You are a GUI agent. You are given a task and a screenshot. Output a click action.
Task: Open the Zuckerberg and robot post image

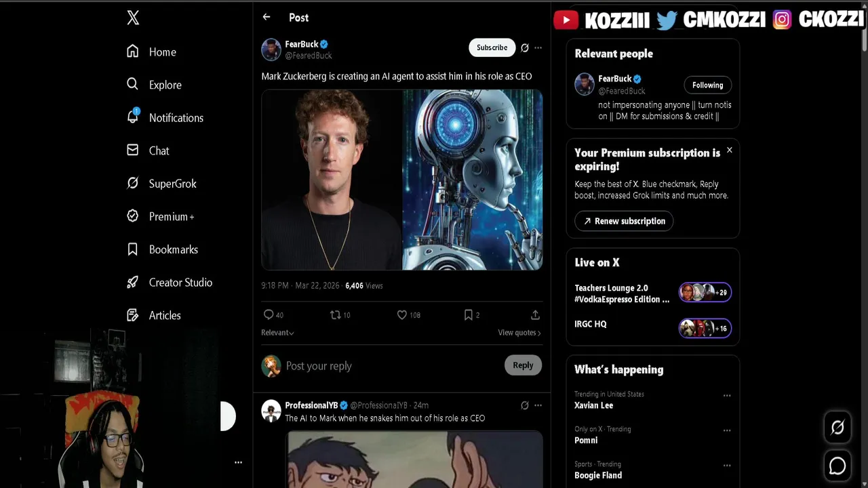(401, 180)
